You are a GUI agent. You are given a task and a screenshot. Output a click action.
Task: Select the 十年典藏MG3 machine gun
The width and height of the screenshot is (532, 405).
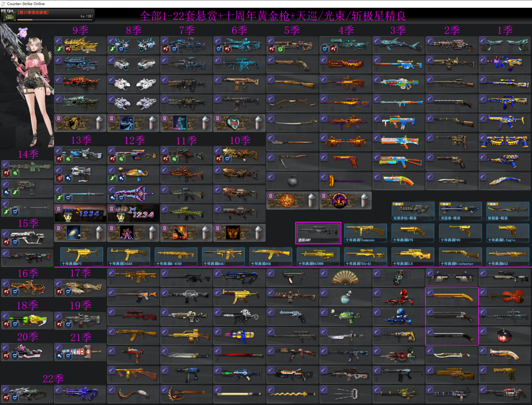pyautogui.click(x=508, y=256)
